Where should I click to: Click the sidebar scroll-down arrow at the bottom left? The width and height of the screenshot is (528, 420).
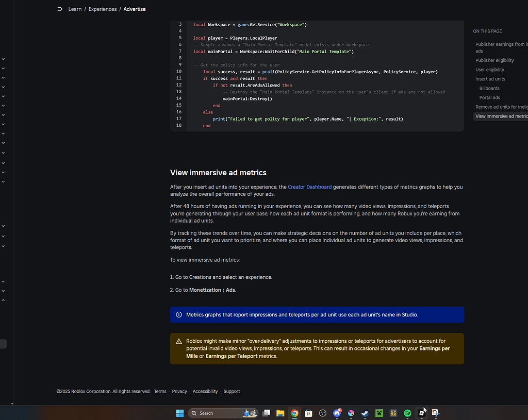click(x=12, y=404)
